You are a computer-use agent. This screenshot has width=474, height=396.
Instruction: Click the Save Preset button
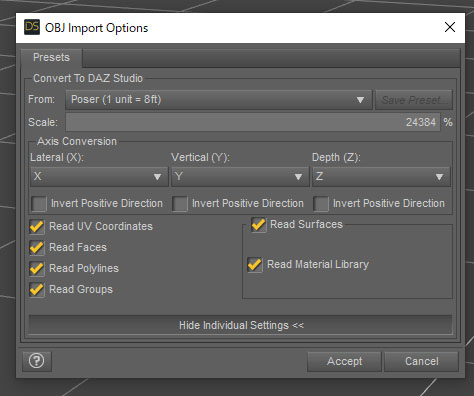point(414,100)
